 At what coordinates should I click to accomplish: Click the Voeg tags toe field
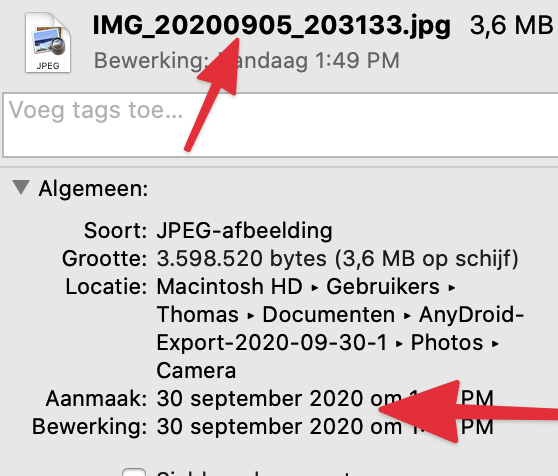click(280, 125)
